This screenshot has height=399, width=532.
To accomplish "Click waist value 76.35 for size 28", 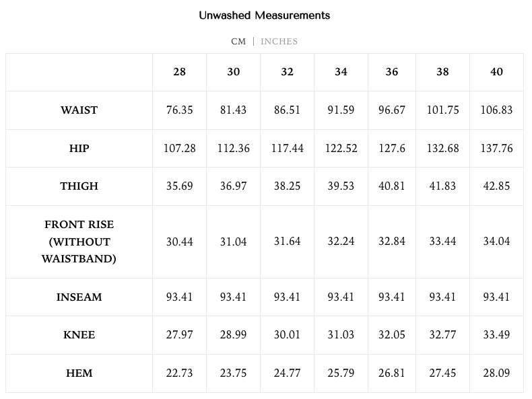I will 179,110.
